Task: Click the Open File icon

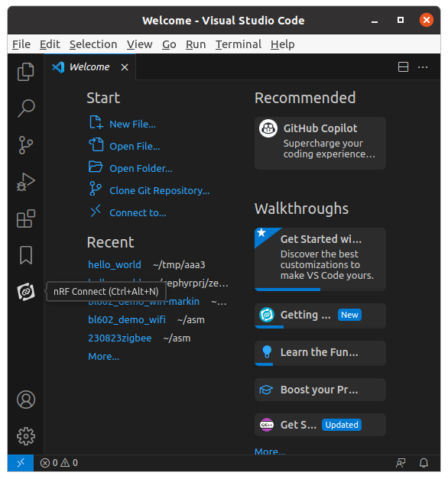Action: pos(96,144)
